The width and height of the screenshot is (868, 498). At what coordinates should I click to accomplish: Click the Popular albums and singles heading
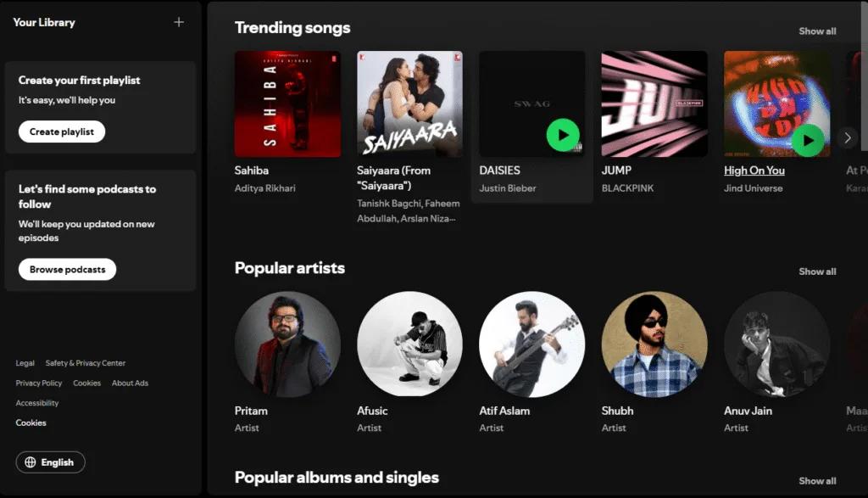[337, 478]
